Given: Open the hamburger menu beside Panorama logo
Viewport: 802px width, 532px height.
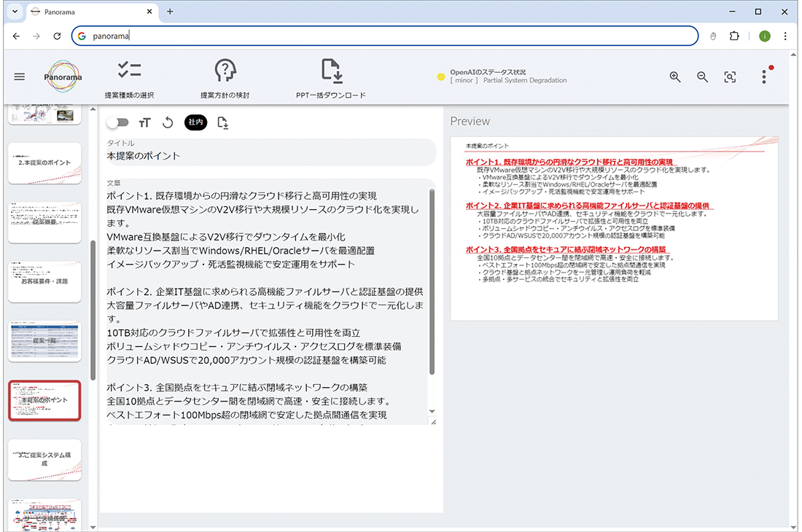Looking at the screenshot, I should coord(20,77).
